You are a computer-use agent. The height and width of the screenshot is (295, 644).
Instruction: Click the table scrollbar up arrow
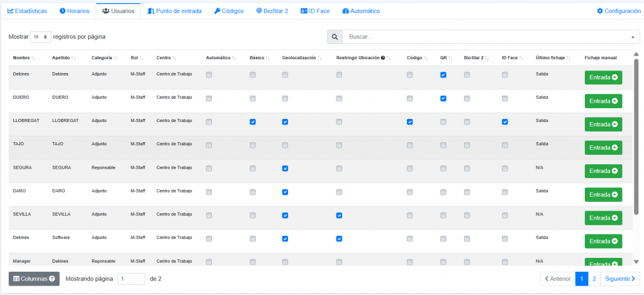coord(636,54)
